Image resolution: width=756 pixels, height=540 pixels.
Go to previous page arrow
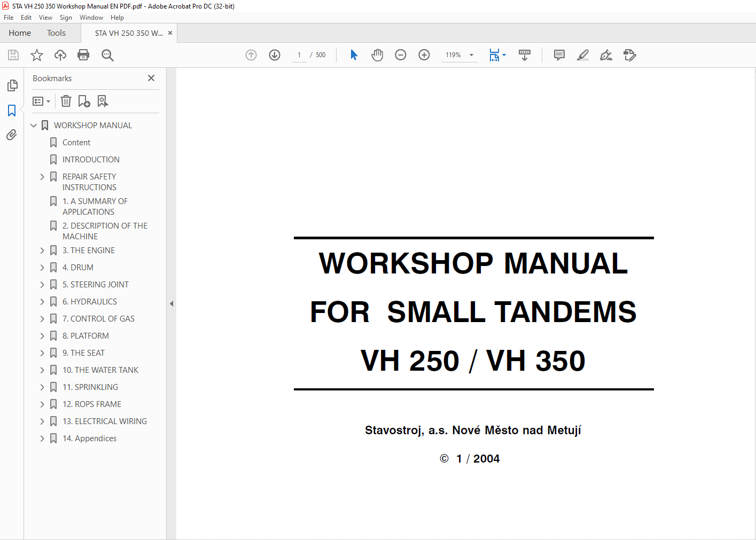pos(251,55)
